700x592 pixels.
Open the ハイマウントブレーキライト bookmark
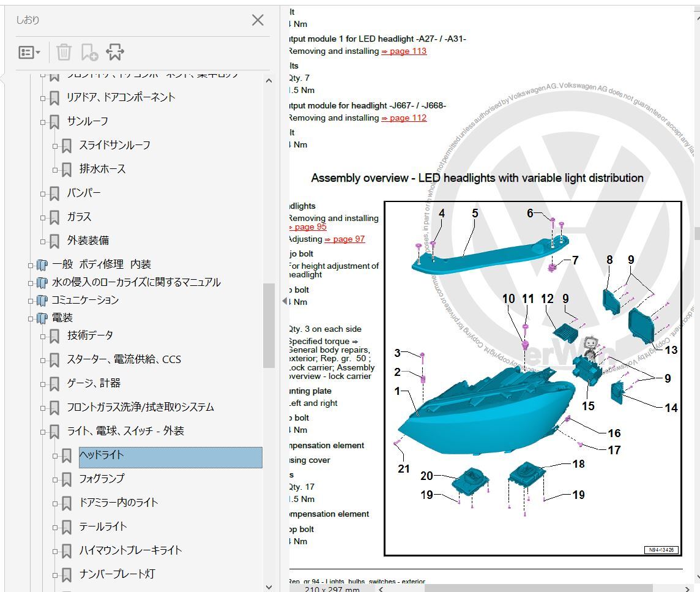130,550
